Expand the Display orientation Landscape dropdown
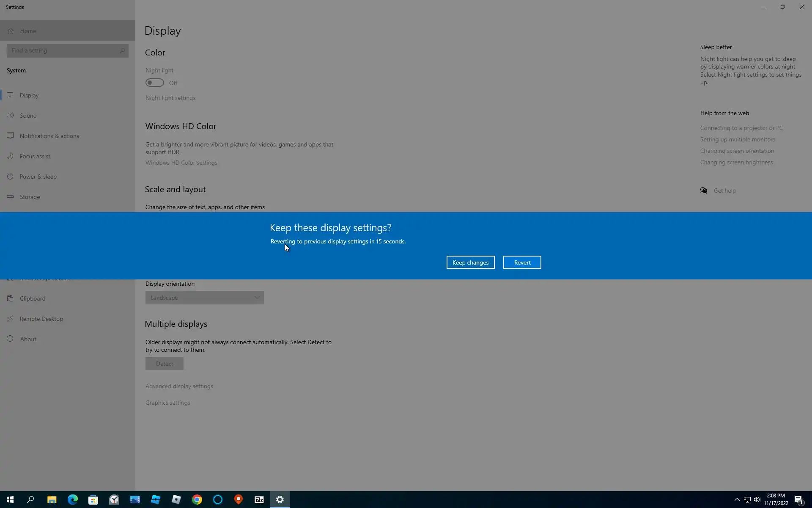This screenshot has width=812, height=508. pyautogui.click(x=204, y=298)
